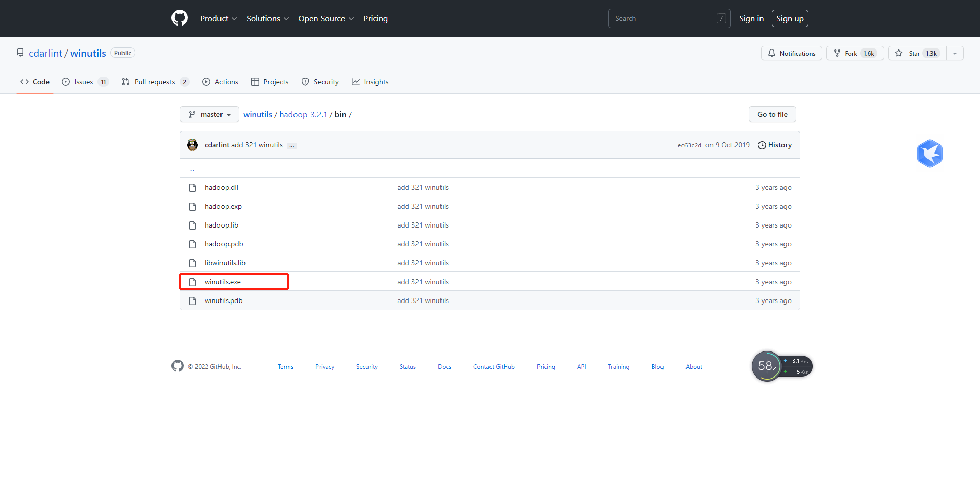The height and width of the screenshot is (478, 980).
Task: Expand the commit message ellipsis
Action: click(x=291, y=146)
